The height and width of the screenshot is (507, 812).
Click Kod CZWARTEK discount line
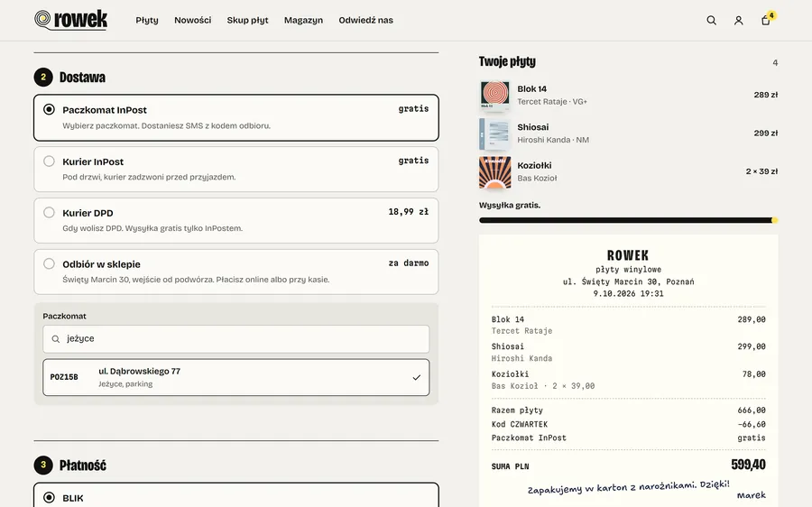(x=628, y=424)
